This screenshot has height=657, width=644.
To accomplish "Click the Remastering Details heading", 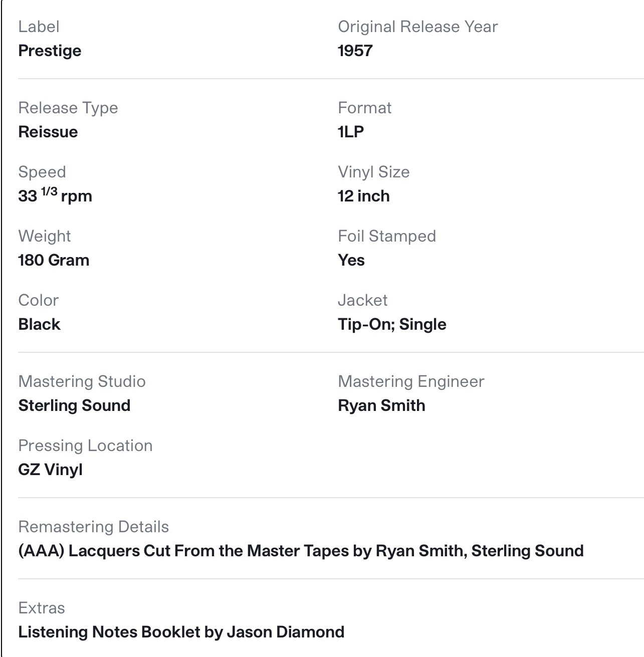I will coord(93,527).
